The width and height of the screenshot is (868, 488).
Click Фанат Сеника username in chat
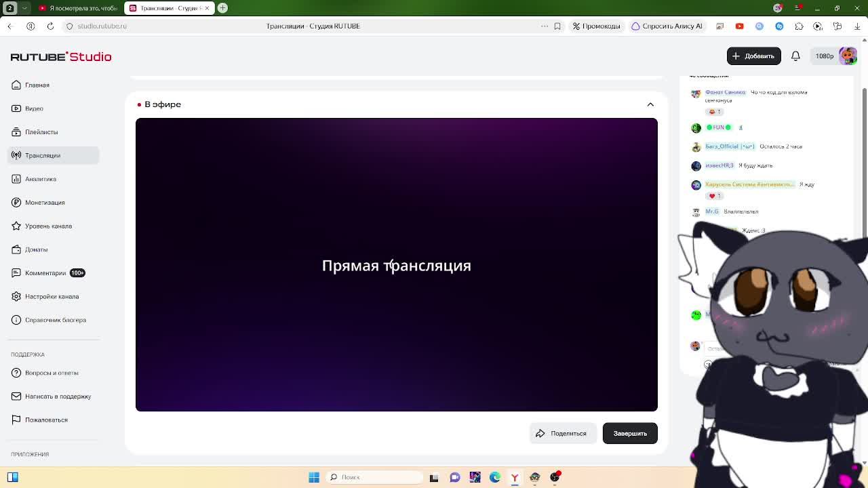[x=725, y=92]
